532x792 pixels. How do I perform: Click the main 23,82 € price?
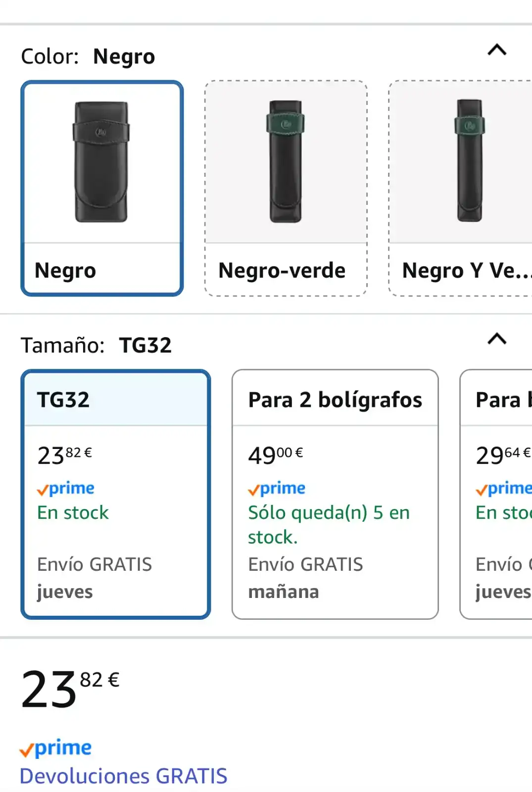(x=70, y=689)
